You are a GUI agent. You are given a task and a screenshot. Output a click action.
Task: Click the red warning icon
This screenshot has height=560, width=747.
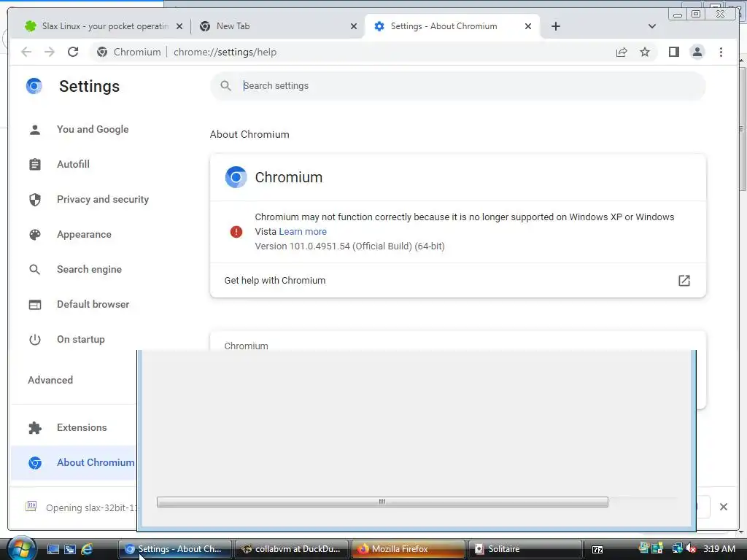click(236, 232)
